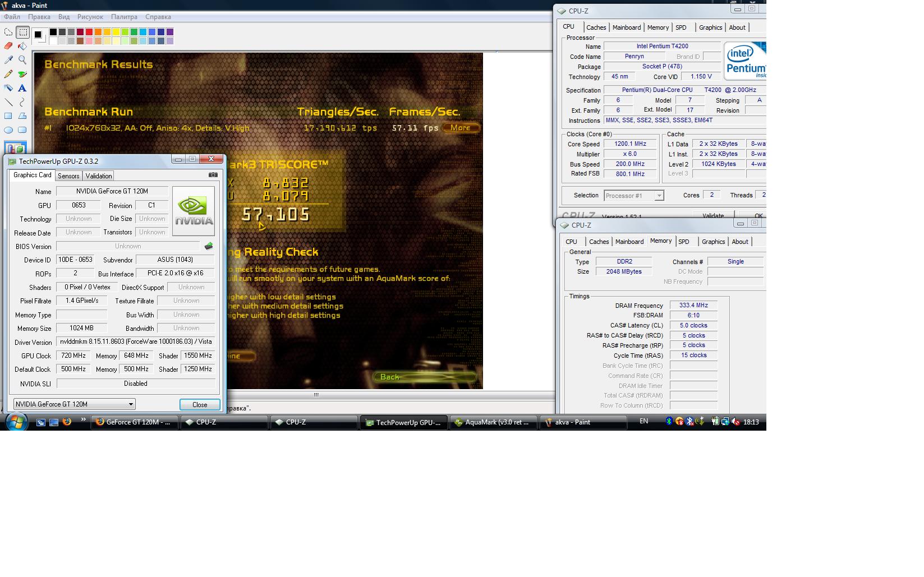Pick the yellow color swatch in Paint palette

[x=116, y=32]
